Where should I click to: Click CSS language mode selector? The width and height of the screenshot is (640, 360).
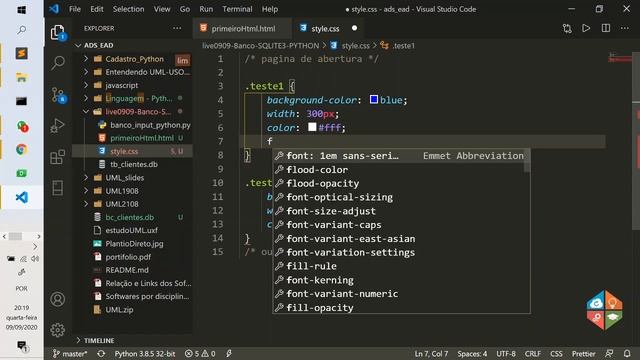tap(556, 353)
